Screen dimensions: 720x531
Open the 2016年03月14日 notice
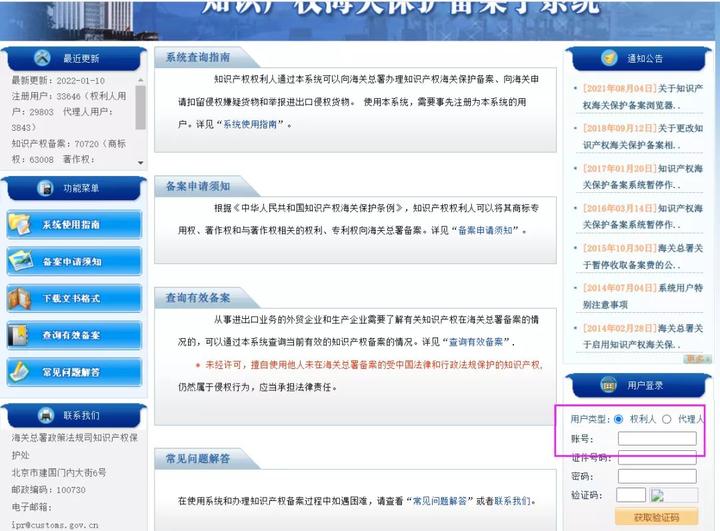coord(642,216)
